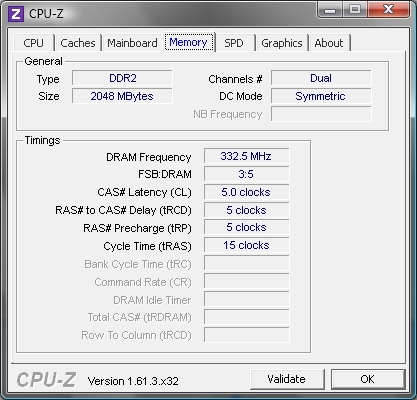Click the OK button
The image size is (417, 400).
pyautogui.click(x=368, y=379)
